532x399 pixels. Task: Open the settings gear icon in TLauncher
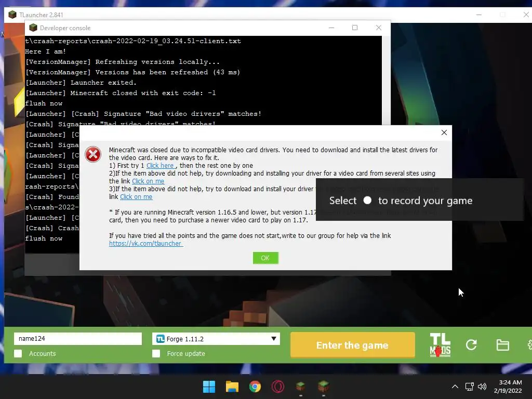(529, 345)
